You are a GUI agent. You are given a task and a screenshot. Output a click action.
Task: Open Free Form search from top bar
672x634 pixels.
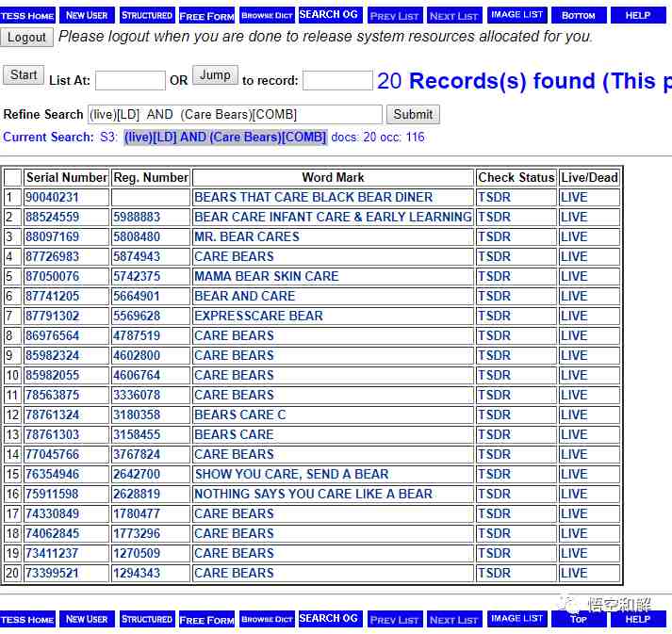pyautogui.click(x=206, y=15)
